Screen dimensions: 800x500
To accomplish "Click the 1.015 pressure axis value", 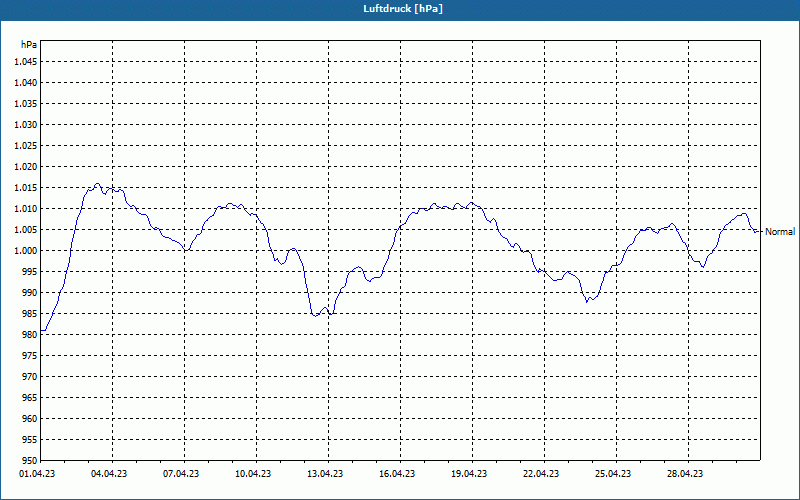I will [26, 188].
